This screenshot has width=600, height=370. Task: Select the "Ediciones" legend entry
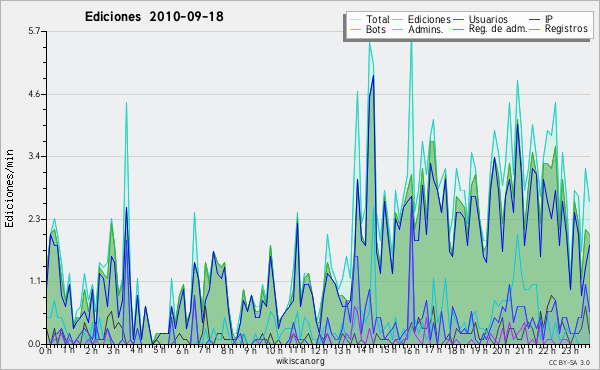[x=429, y=19]
